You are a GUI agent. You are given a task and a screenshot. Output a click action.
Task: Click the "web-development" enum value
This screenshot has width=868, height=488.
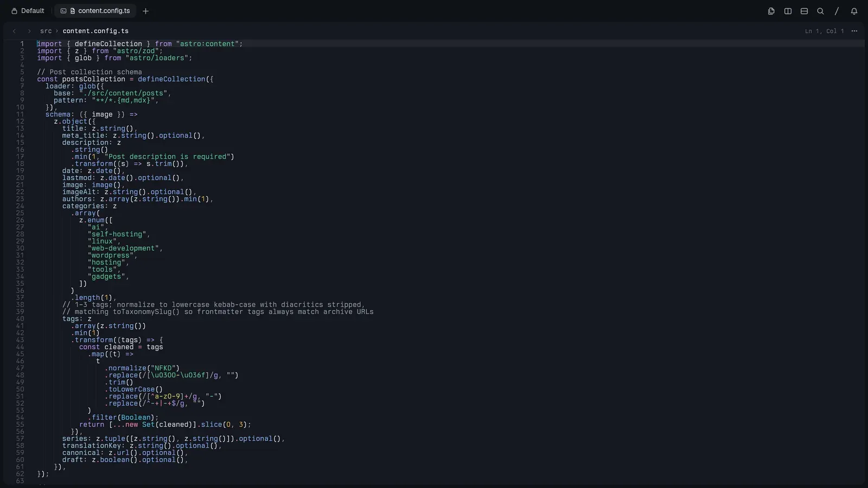click(x=123, y=248)
